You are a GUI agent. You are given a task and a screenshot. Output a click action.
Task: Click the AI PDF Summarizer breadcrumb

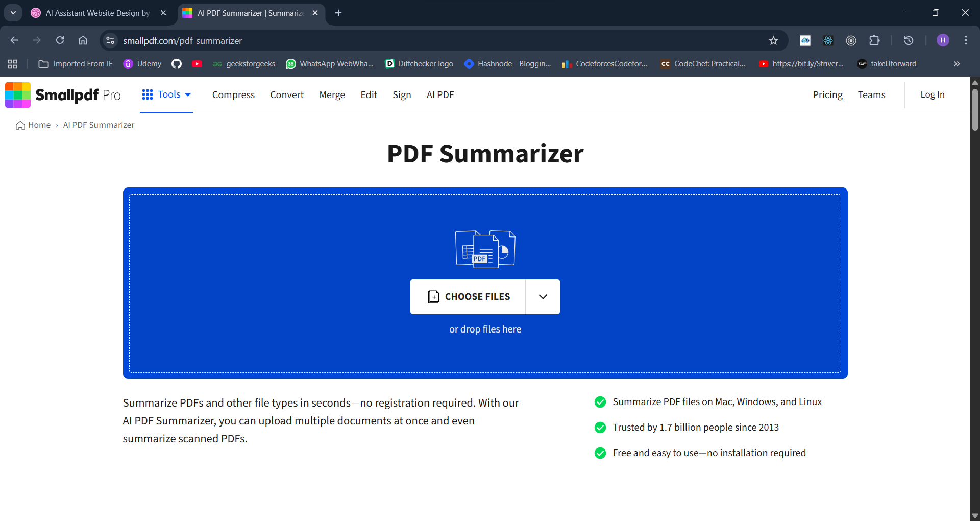click(x=99, y=125)
